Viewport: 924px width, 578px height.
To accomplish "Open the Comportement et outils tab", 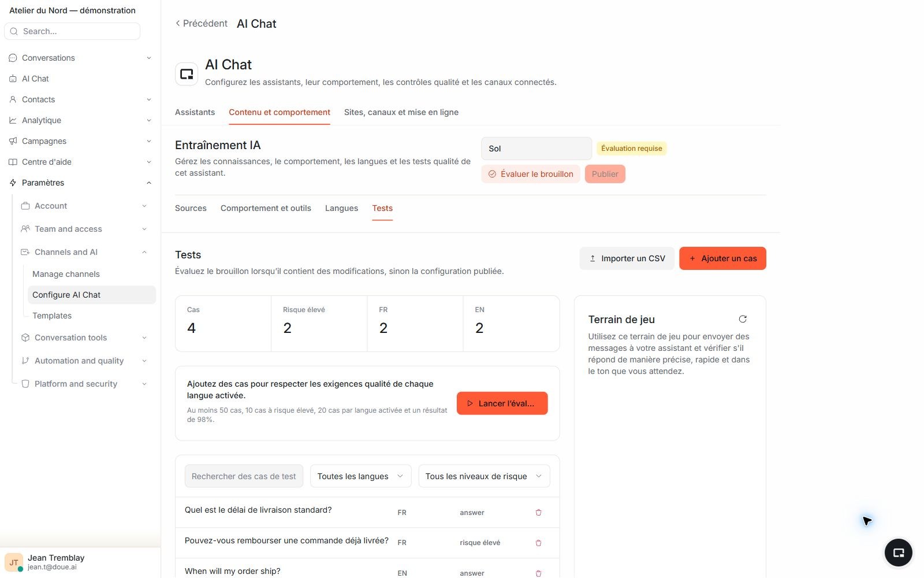I will pyautogui.click(x=266, y=208).
